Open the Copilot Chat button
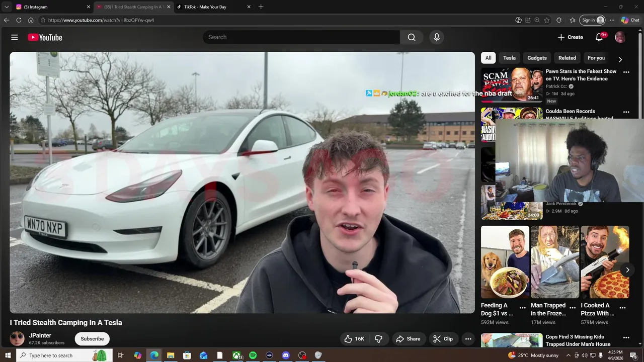This screenshot has width=644, height=362. coord(630,20)
